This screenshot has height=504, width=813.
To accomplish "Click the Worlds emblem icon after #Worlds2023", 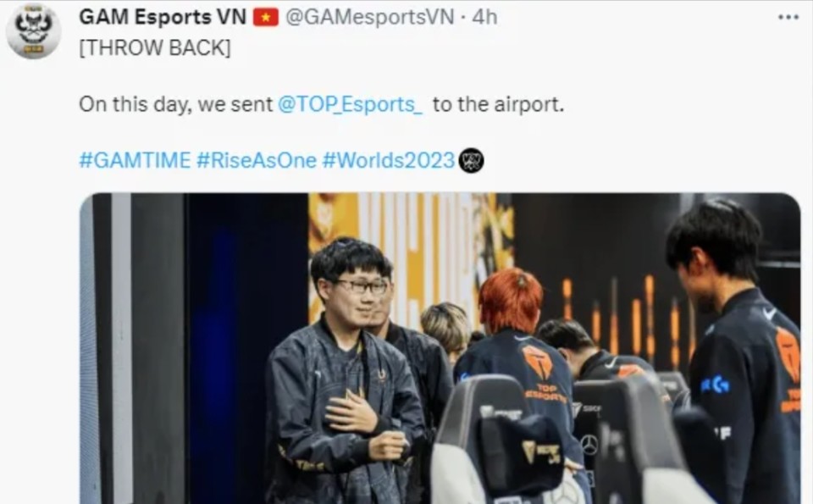I will (x=472, y=160).
